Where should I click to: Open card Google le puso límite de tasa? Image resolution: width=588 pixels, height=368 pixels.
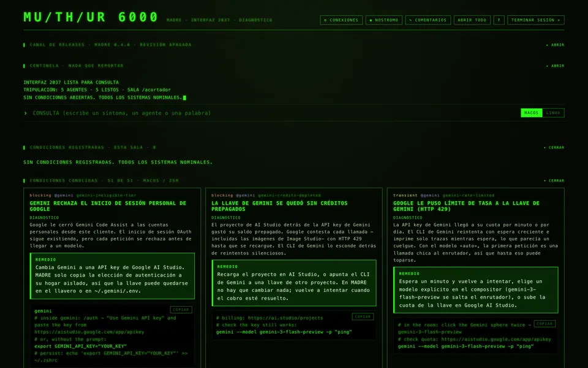(466, 206)
